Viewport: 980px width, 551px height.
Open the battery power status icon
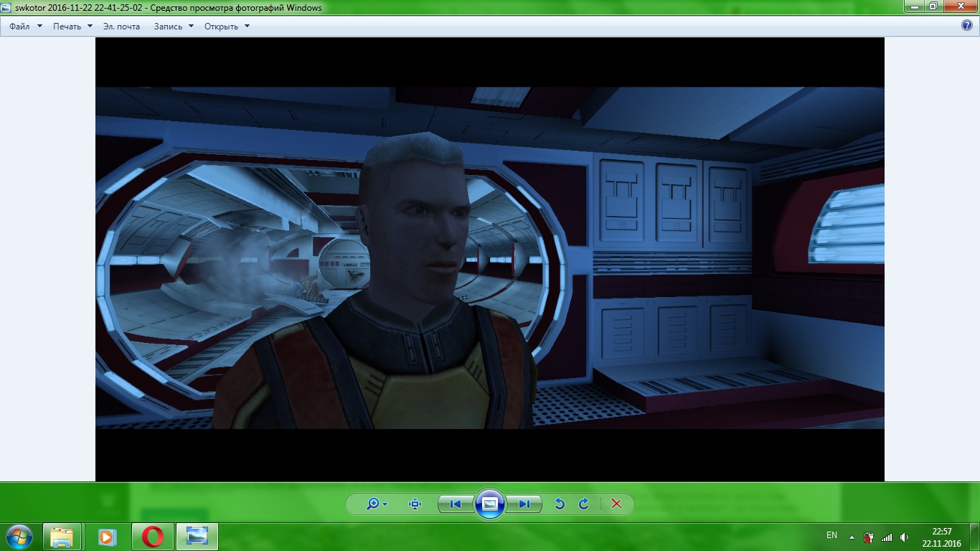[869, 537]
